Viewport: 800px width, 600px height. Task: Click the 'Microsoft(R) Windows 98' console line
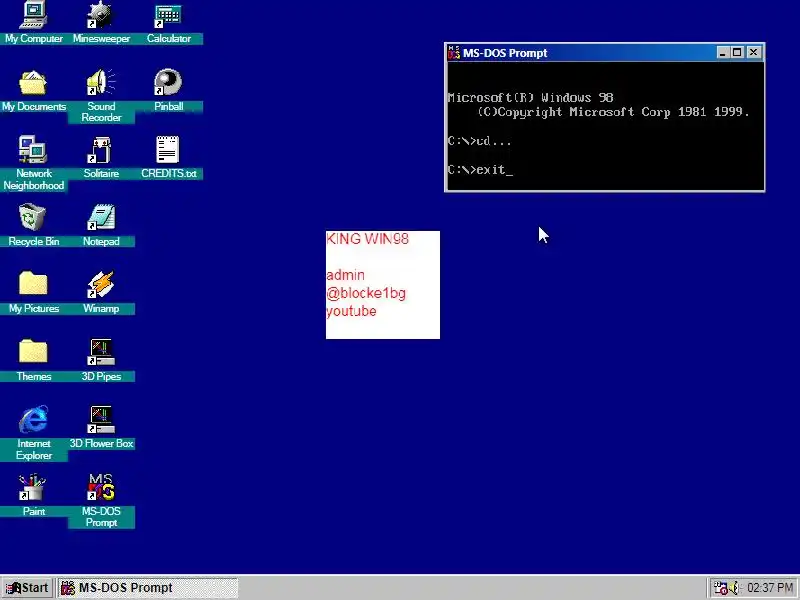tap(530, 97)
